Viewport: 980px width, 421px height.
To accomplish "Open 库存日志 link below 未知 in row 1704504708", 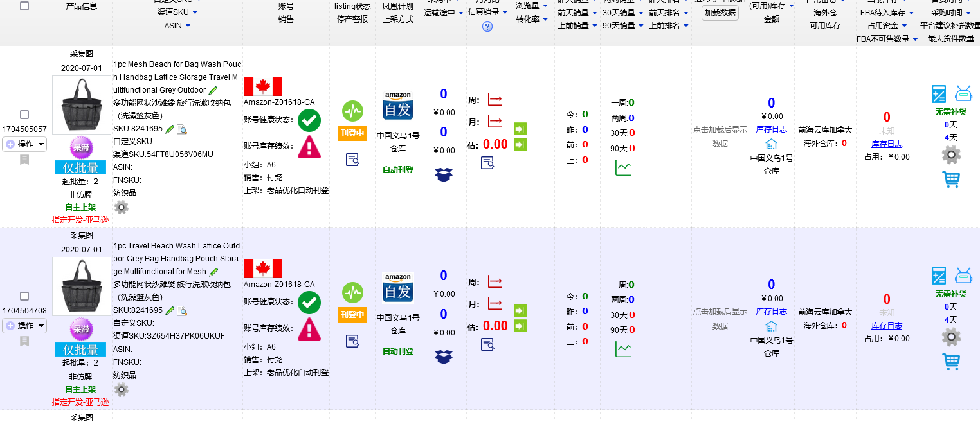I will 887,326.
